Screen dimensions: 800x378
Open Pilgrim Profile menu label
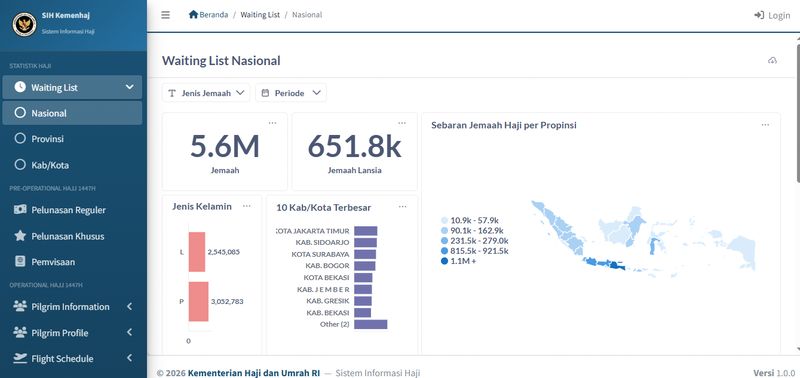click(60, 333)
